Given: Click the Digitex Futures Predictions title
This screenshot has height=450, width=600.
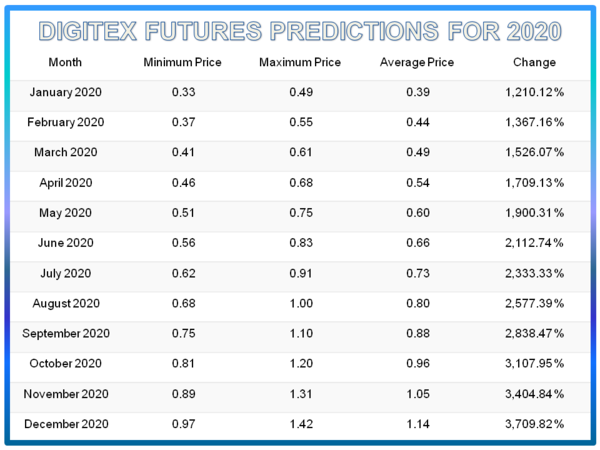Looking at the screenshot, I should point(300,30).
